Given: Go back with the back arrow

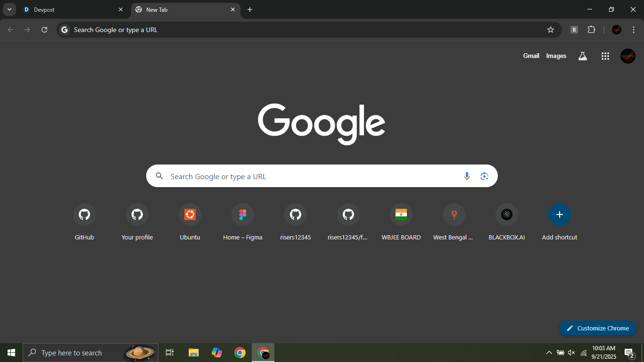Looking at the screenshot, I should [x=10, y=30].
